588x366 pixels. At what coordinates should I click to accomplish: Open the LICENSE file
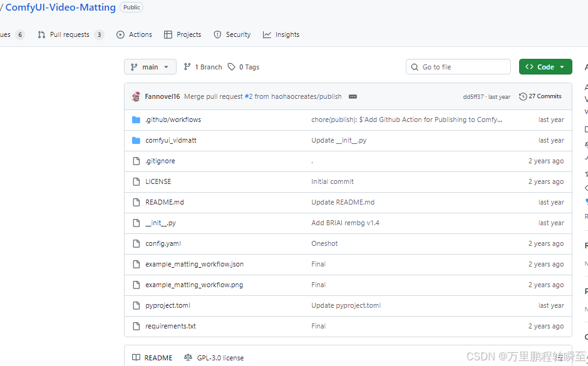coord(158,181)
